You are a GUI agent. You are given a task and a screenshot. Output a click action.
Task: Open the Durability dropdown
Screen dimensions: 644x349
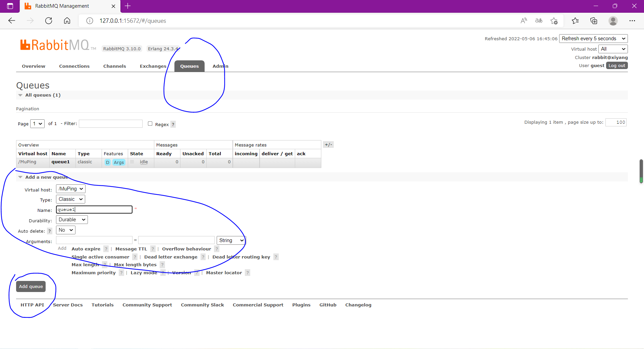(72, 220)
